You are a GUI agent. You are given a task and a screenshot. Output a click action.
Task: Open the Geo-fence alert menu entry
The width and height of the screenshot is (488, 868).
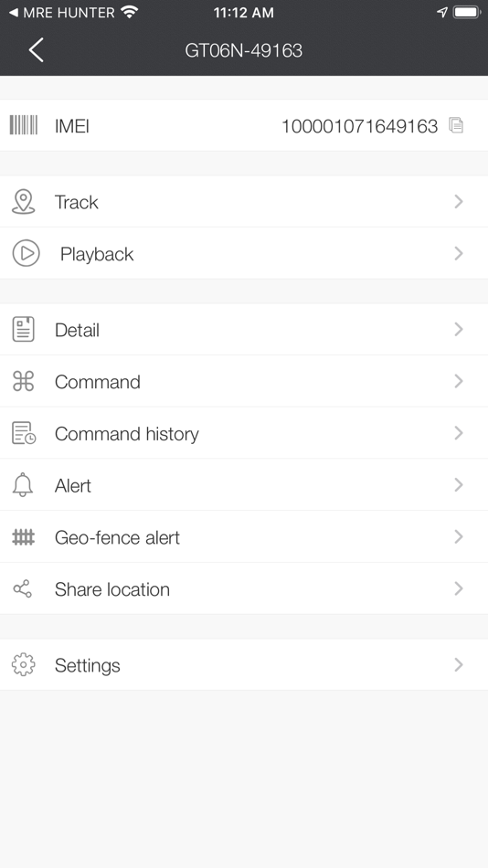(x=244, y=537)
